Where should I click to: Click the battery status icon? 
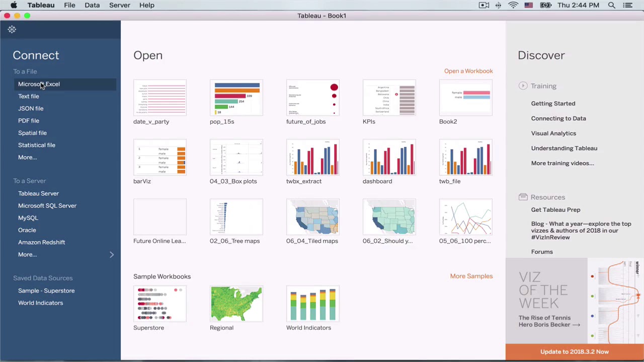(x=546, y=5)
